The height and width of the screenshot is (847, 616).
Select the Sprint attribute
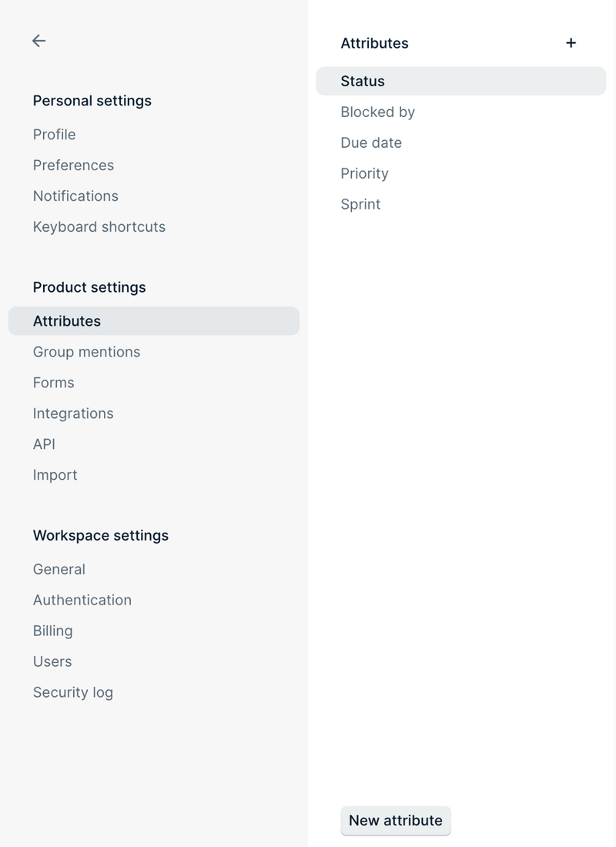(x=360, y=204)
